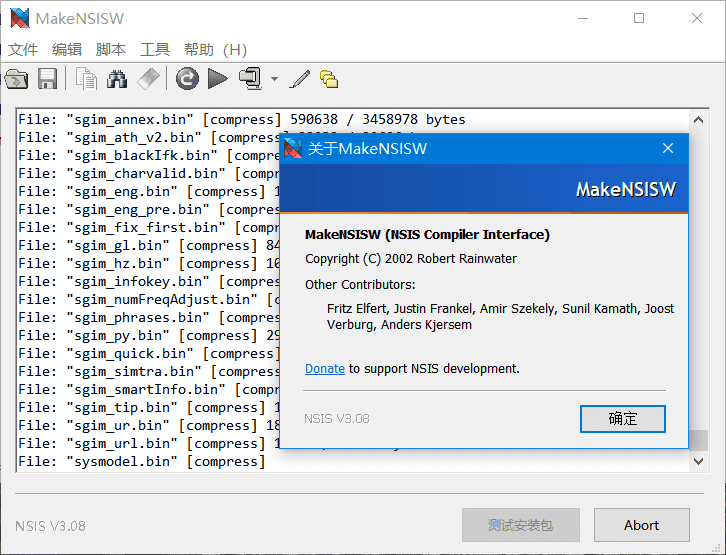Click the Set Compressor icon
This screenshot has height=555, width=726.
pyautogui.click(x=249, y=78)
